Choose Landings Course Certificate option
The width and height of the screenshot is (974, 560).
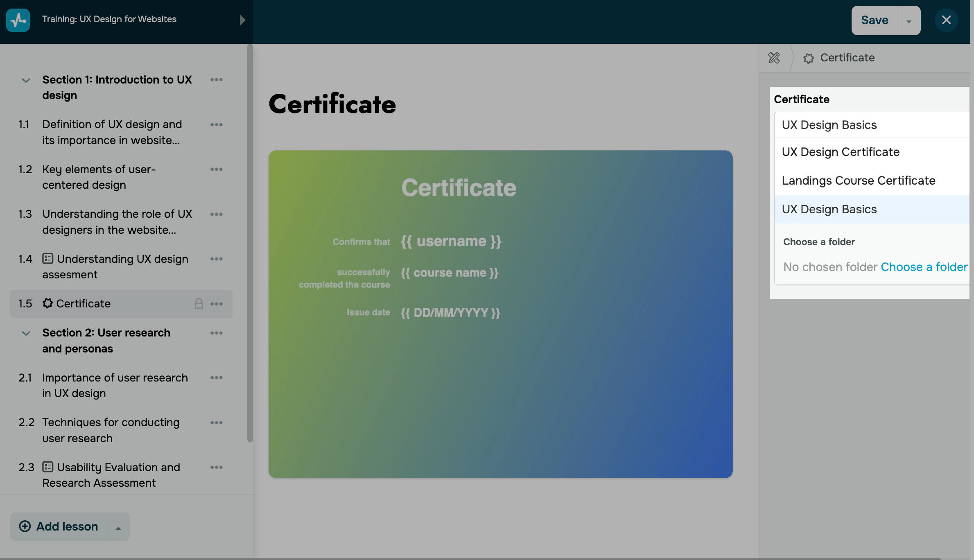pos(858,181)
